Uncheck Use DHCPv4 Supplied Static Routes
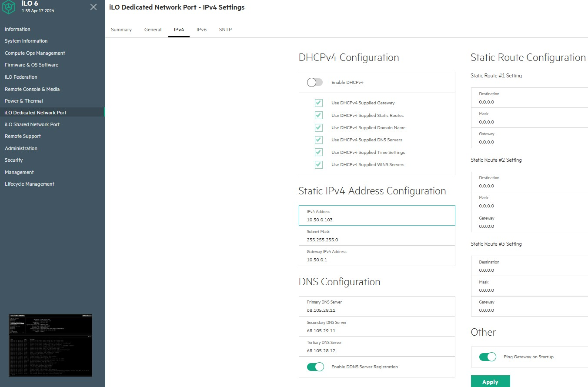 point(318,115)
